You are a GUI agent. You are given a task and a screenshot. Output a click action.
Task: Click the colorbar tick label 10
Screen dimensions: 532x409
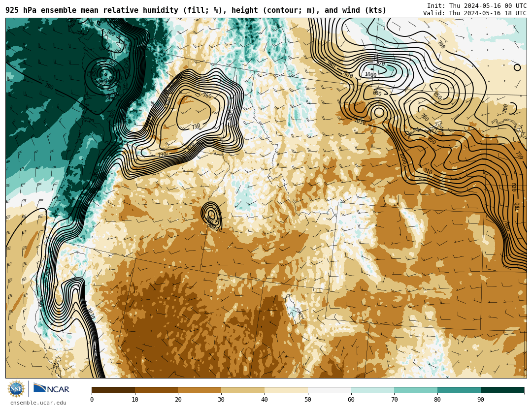(135, 400)
